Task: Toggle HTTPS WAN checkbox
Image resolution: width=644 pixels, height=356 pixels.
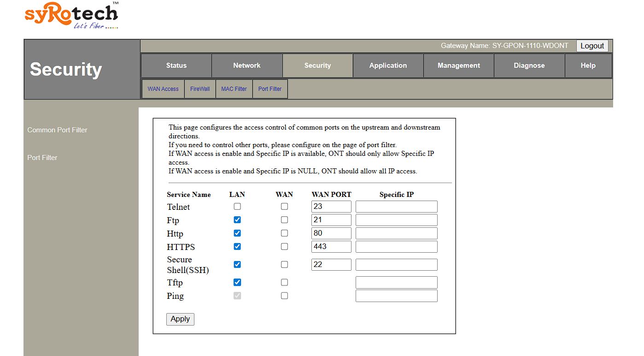Action: 284,247
